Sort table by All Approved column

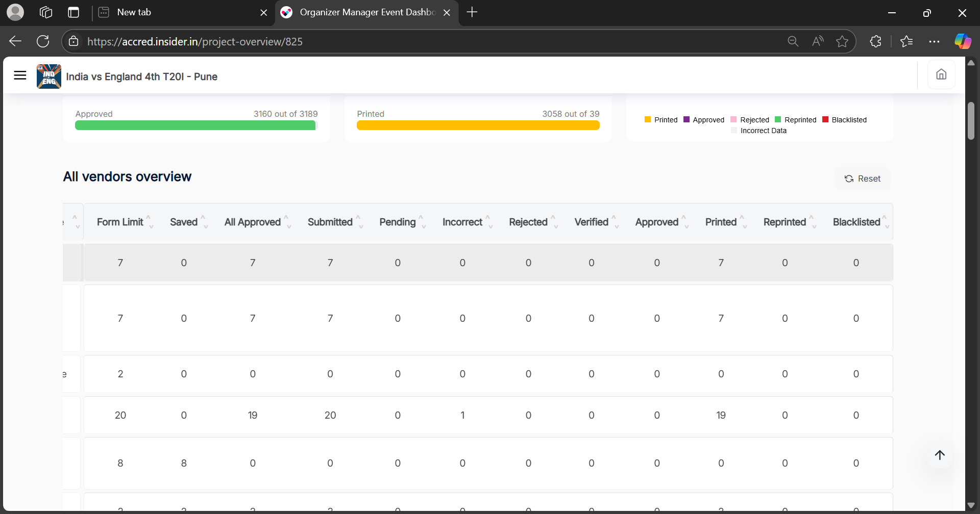(x=253, y=222)
